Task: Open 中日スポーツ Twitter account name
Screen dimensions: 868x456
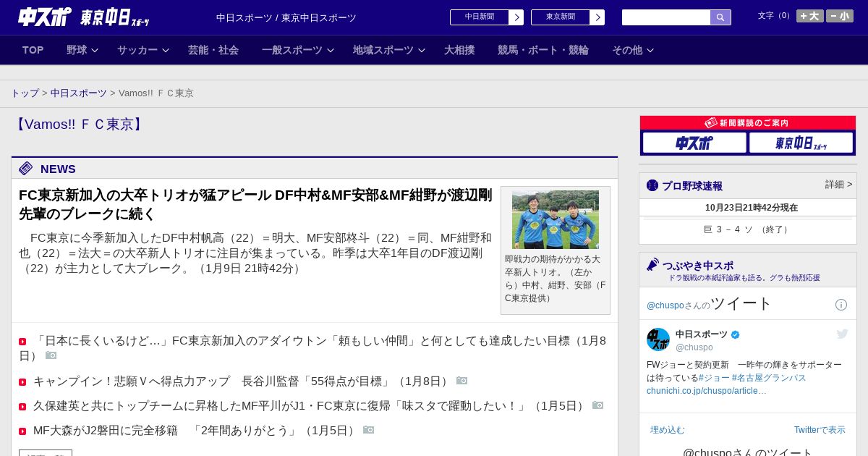Action: pos(702,334)
